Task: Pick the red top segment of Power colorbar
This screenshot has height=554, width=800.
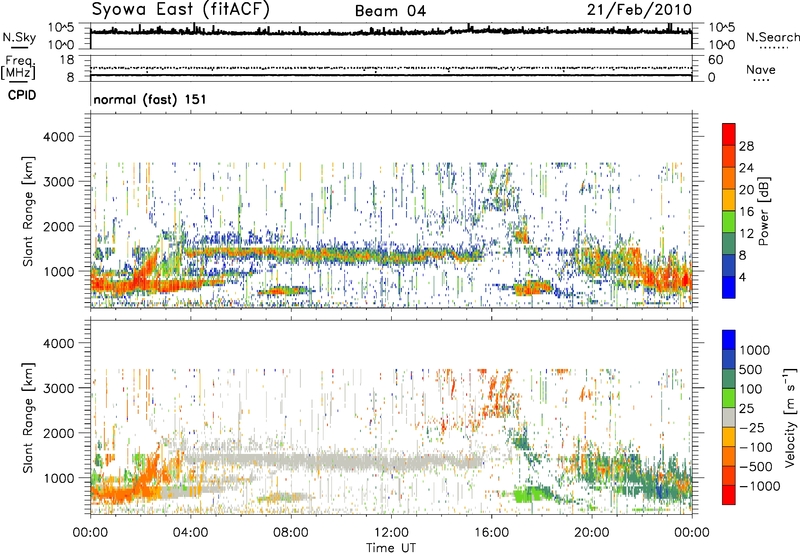Action: tap(729, 134)
